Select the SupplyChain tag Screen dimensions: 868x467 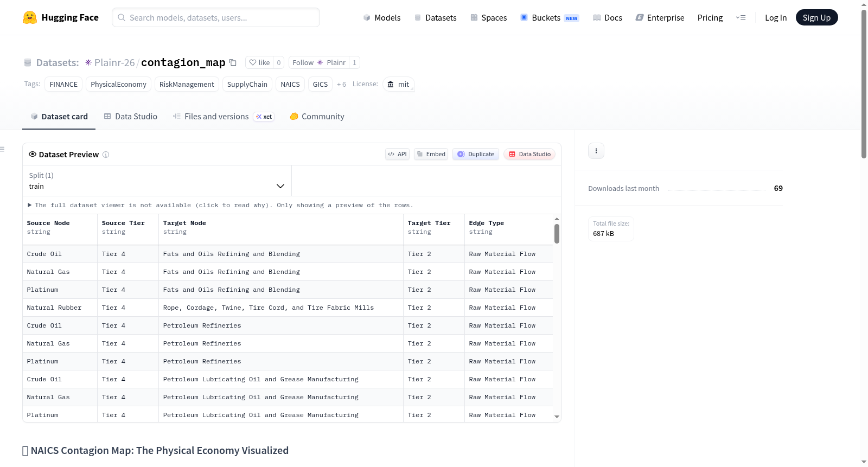pyautogui.click(x=247, y=84)
